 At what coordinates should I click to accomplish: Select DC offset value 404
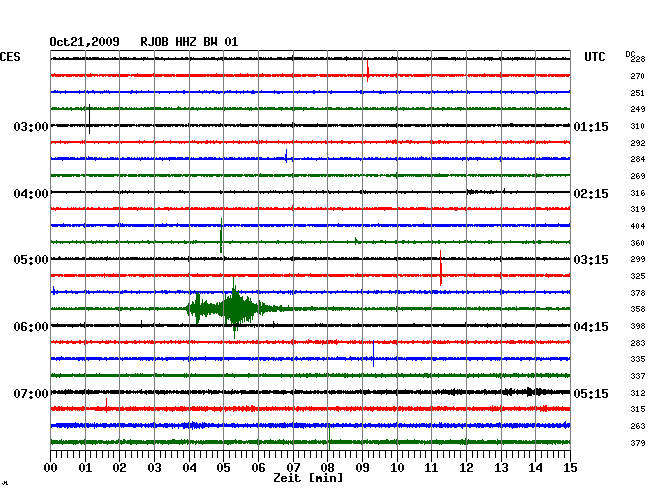click(x=638, y=226)
